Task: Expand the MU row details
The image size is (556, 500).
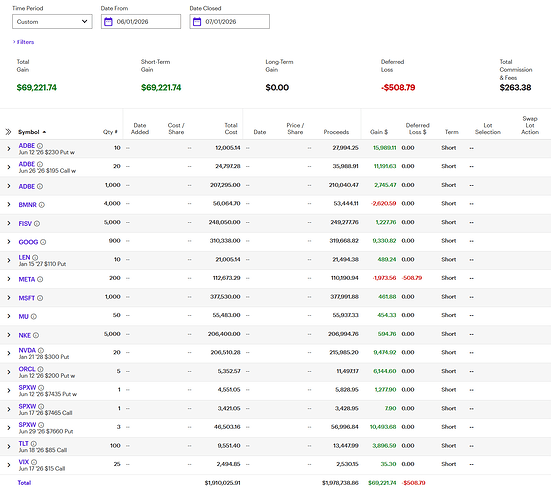Action: pyautogui.click(x=9, y=317)
